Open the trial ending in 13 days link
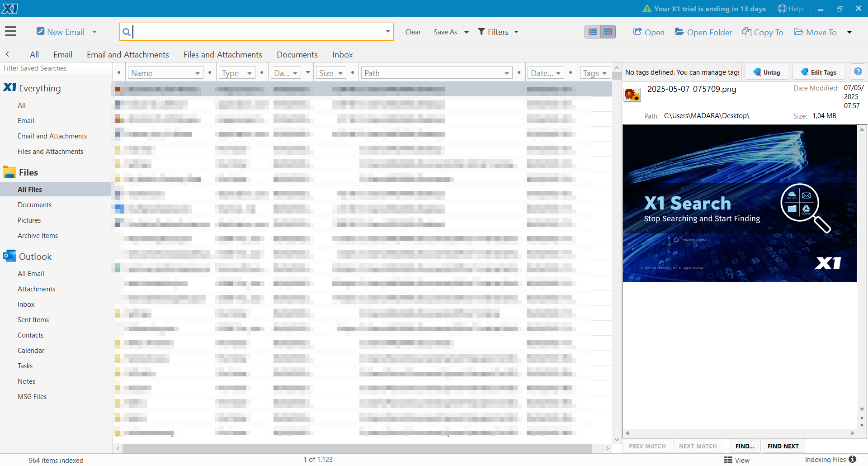 click(710, 9)
